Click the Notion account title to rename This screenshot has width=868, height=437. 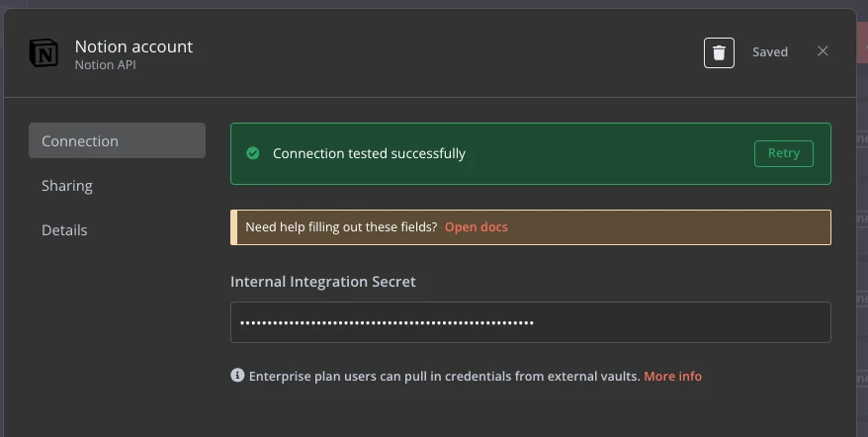click(133, 46)
